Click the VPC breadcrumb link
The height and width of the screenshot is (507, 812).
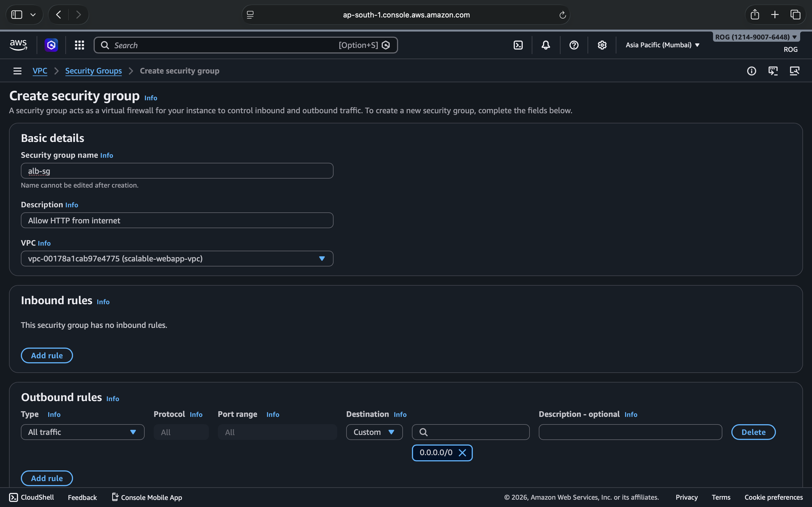[39, 71]
